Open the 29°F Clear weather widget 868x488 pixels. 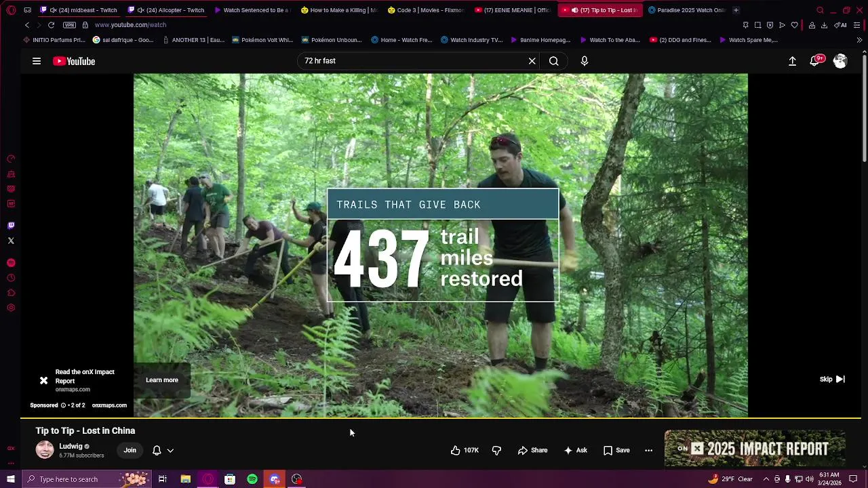tap(730, 479)
